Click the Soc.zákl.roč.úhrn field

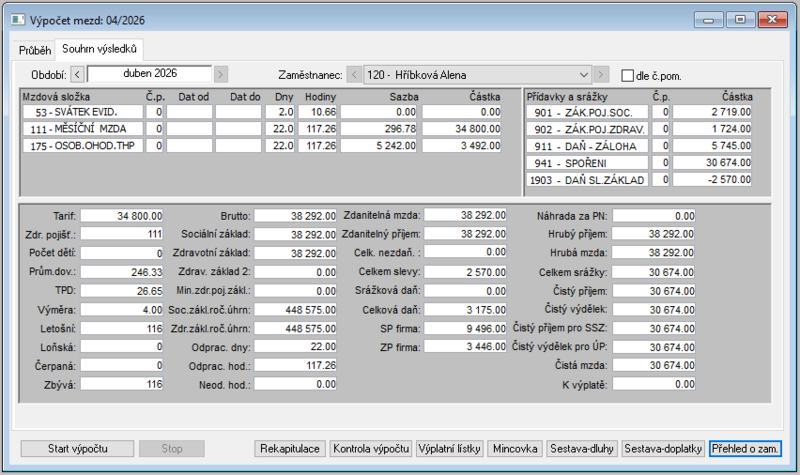[x=295, y=310]
